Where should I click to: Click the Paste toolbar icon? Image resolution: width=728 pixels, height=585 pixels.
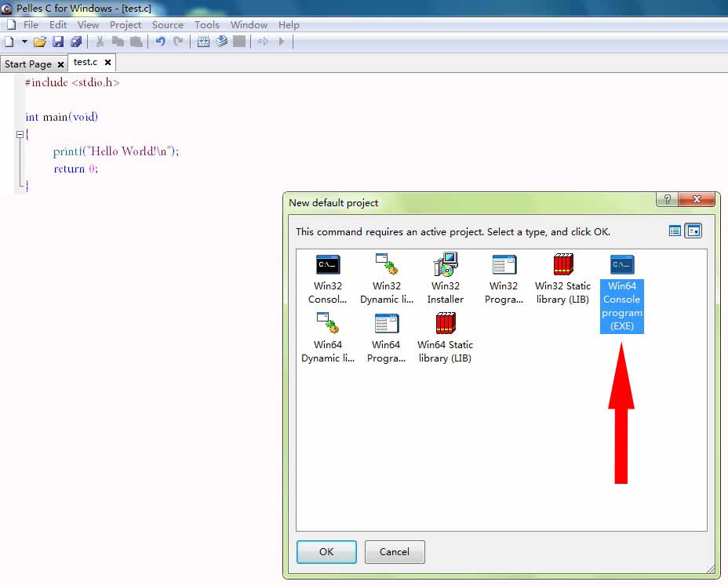click(x=136, y=42)
